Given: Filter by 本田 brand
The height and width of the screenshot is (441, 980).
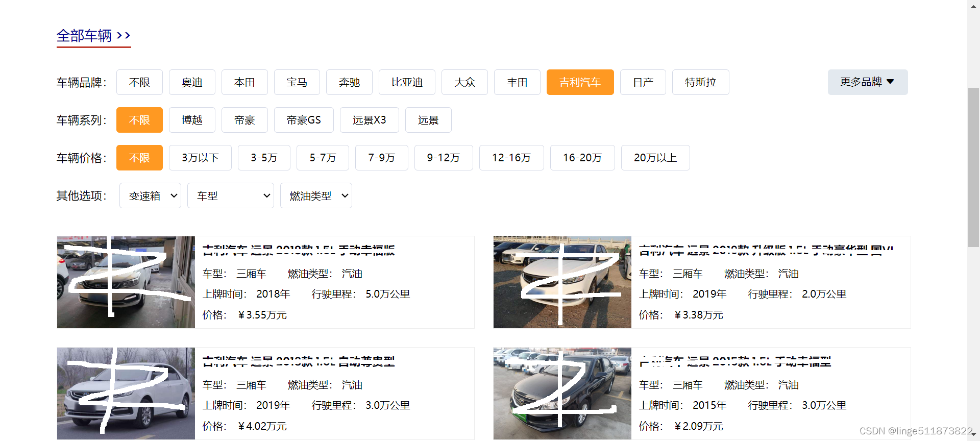Looking at the screenshot, I should coord(244,82).
